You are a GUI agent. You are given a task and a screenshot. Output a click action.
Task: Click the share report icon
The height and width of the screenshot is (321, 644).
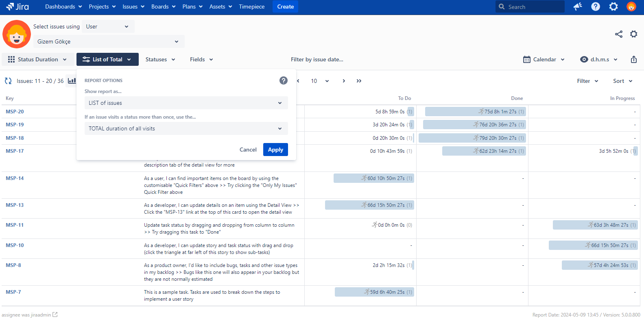pos(618,34)
